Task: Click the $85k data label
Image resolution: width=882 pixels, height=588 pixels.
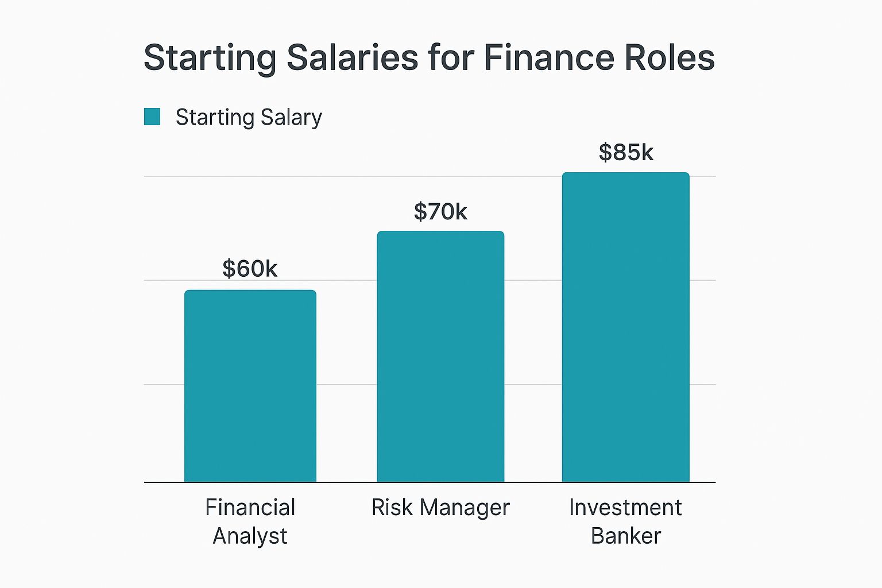Action: click(626, 153)
